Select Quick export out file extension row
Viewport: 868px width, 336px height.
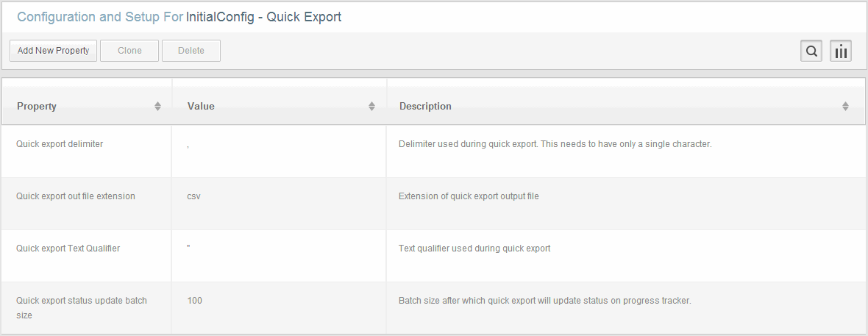tap(433, 203)
